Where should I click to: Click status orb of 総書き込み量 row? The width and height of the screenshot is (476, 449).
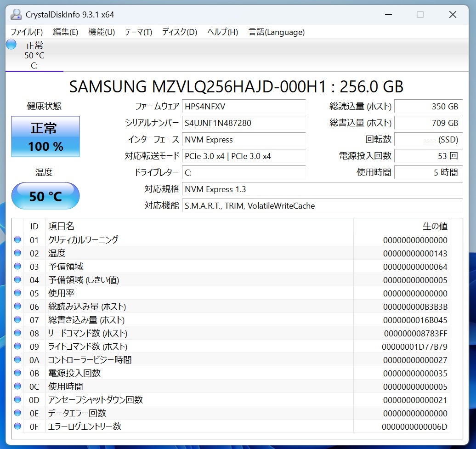[17, 319]
